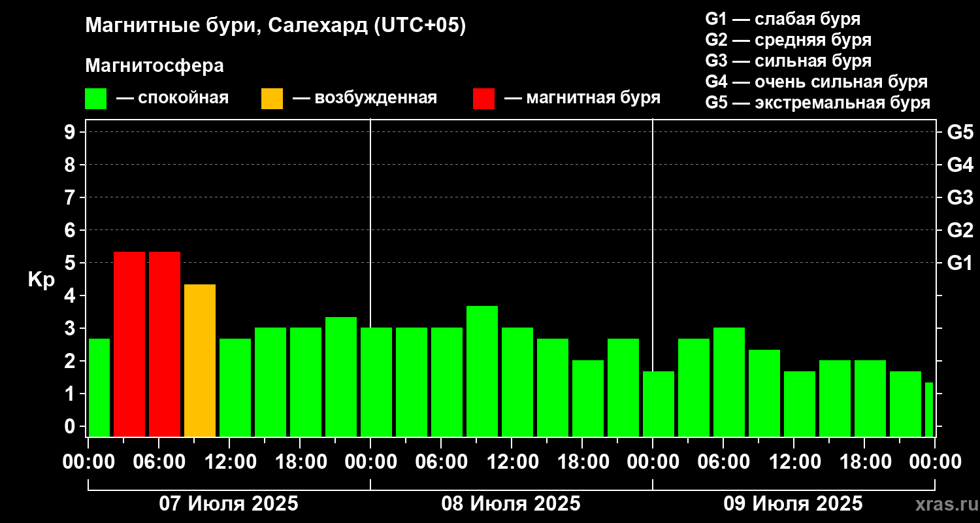Click the line 'G1 — слабая буря'
This screenshot has height=523, width=980.
pos(783,19)
